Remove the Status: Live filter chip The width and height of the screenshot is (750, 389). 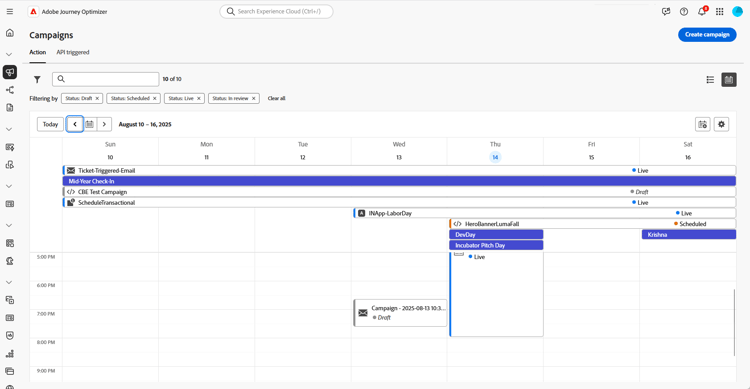199,99
